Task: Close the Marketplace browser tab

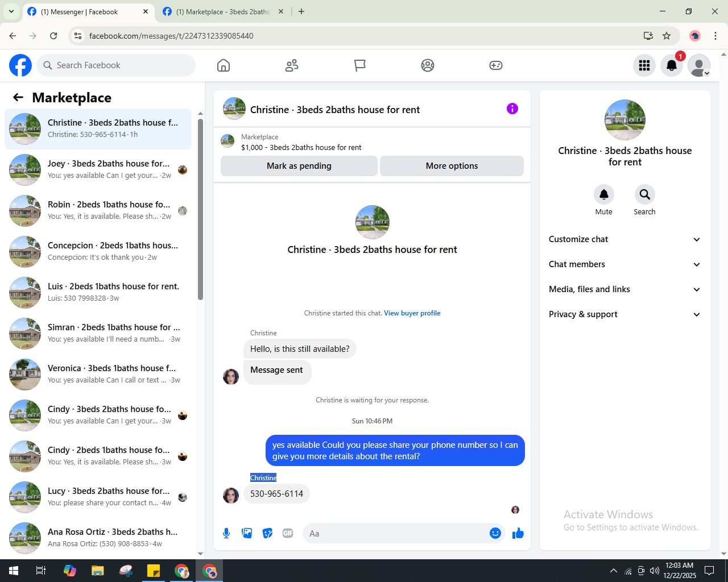Action: 280,11
